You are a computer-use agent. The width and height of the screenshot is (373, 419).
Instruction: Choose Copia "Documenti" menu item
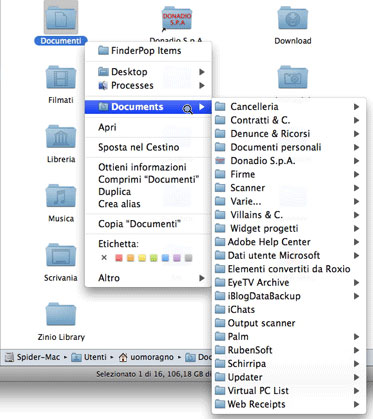pos(148,224)
